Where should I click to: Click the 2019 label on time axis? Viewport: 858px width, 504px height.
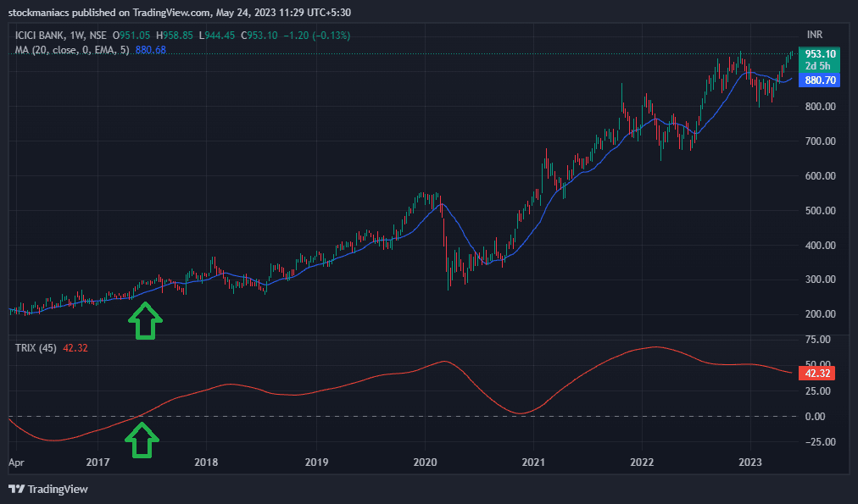pos(316,462)
